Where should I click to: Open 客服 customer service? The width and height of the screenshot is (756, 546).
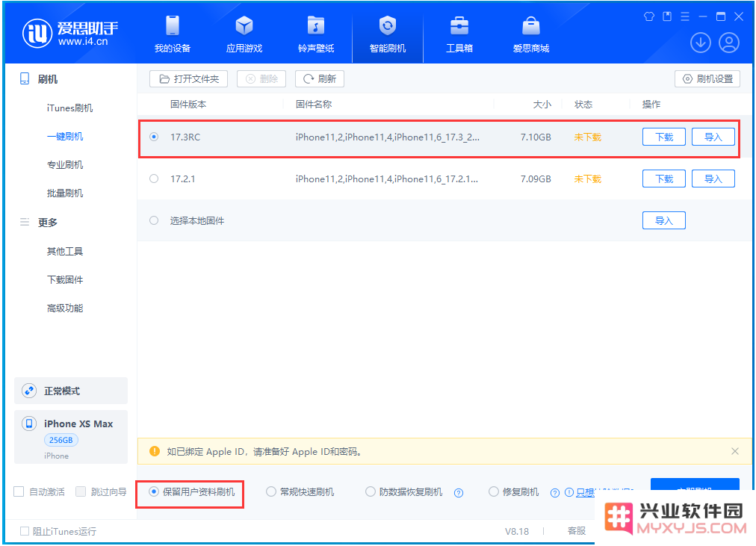[x=577, y=530]
